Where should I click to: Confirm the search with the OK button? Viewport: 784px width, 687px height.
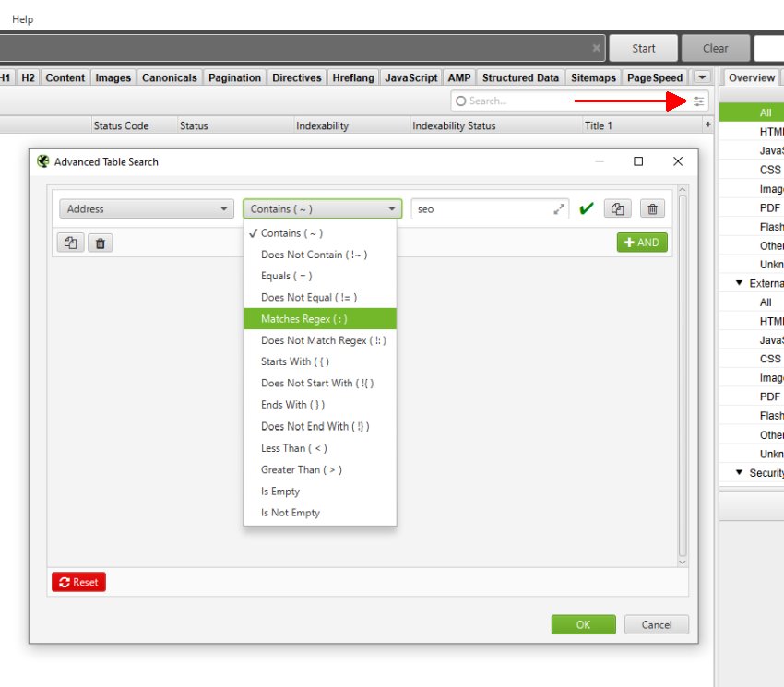pos(583,624)
